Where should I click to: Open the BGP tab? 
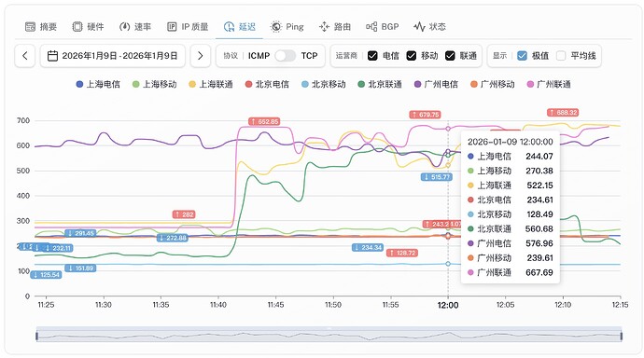click(383, 27)
